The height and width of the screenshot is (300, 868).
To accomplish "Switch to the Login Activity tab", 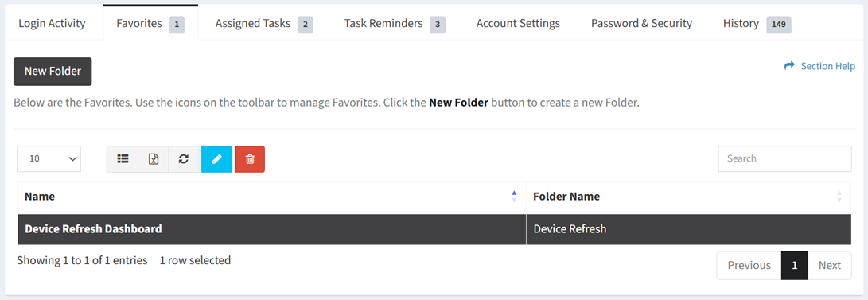I will (x=52, y=23).
